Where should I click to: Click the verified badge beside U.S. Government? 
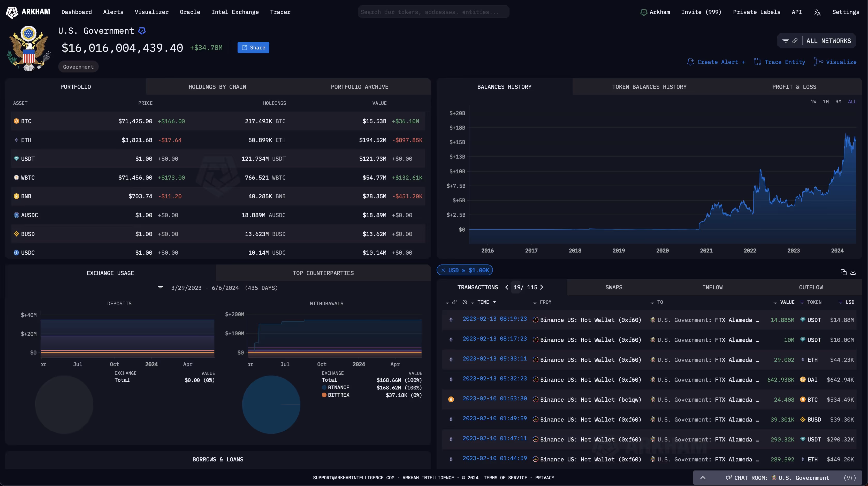pos(142,31)
